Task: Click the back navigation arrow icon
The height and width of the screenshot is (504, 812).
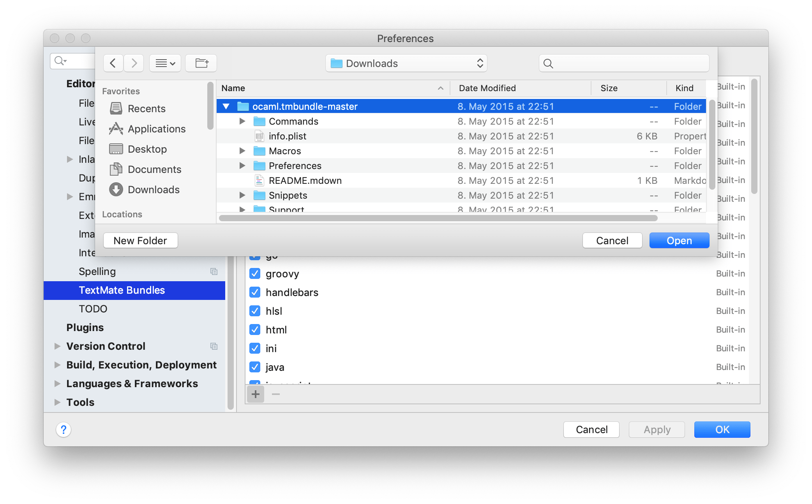Action: (x=114, y=63)
